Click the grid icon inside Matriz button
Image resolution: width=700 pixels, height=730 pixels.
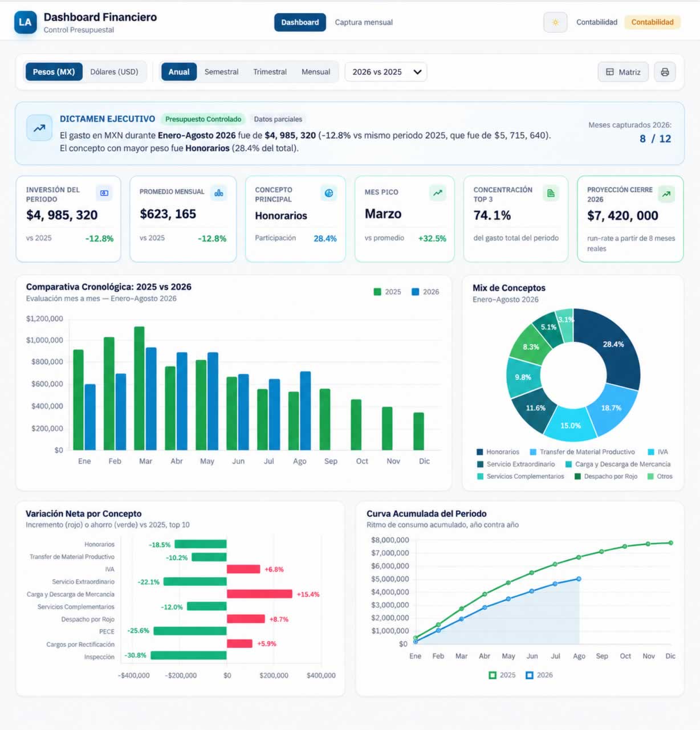pos(610,72)
